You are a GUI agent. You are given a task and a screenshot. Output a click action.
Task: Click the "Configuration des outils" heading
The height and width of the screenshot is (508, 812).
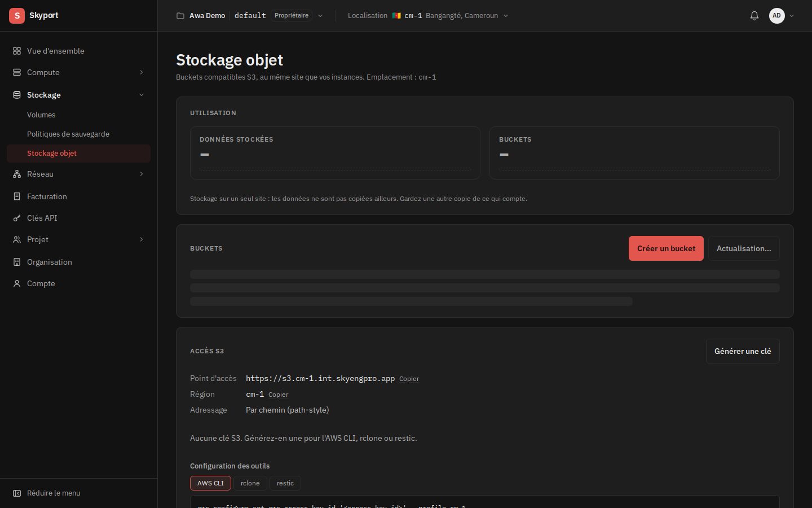pos(230,466)
